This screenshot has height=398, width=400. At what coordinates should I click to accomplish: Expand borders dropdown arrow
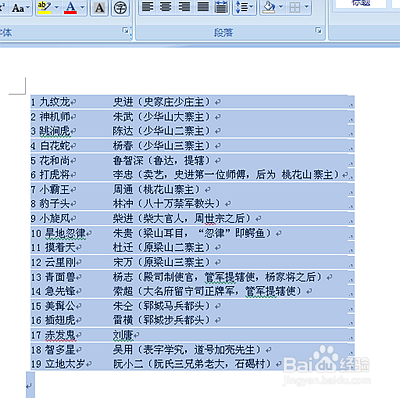pyautogui.click(x=307, y=7)
